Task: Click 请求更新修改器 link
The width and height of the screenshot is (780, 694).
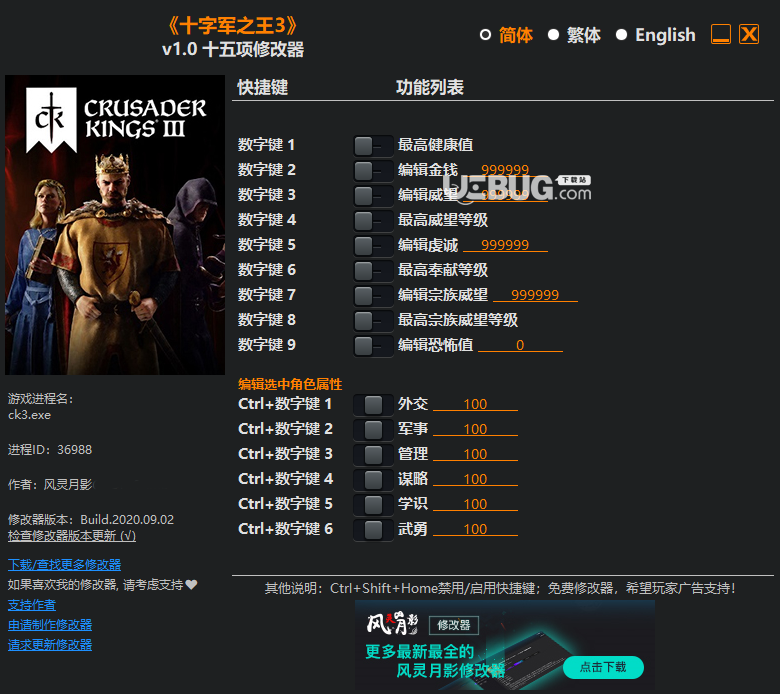Action: (x=50, y=645)
